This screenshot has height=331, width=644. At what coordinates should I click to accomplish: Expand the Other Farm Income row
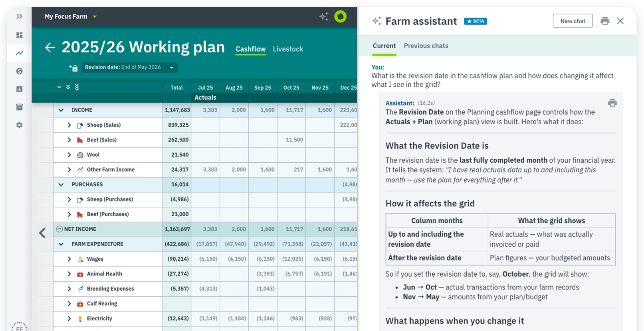point(69,169)
